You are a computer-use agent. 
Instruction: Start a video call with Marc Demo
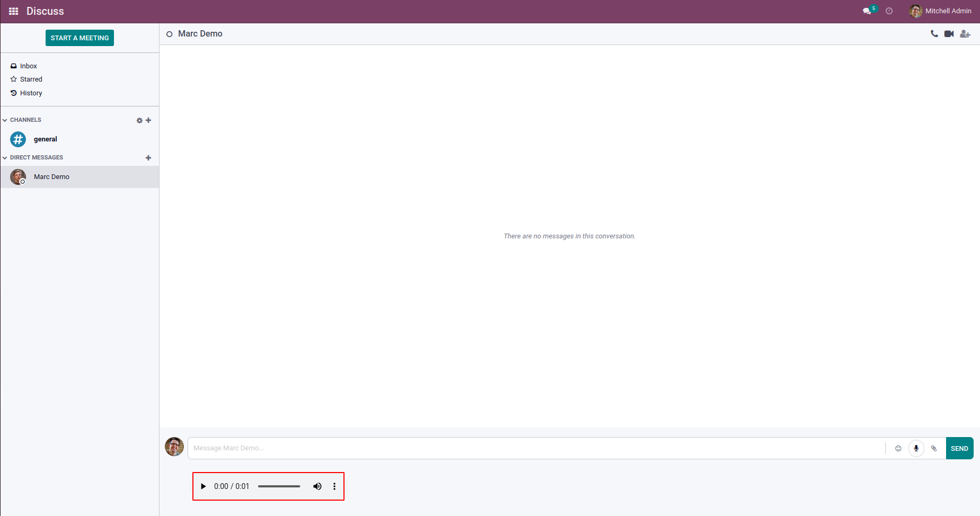[949, 34]
